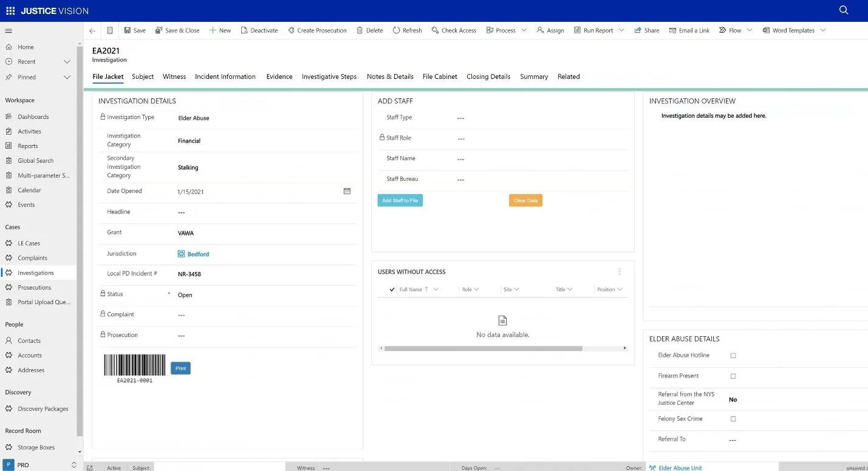The width and height of the screenshot is (868, 471).
Task: Open the record form view icon
Action: coord(110,30)
